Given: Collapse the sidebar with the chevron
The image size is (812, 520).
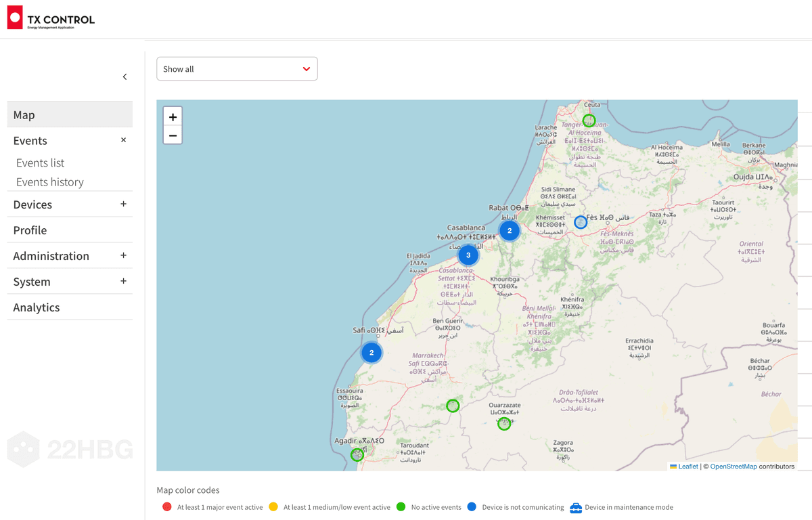Looking at the screenshot, I should [125, 77].
